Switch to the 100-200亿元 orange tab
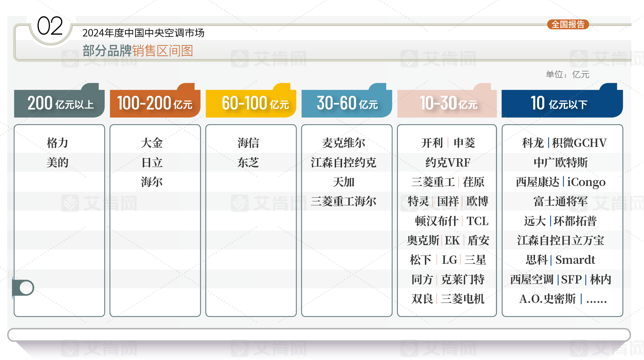 coord(155,103)
